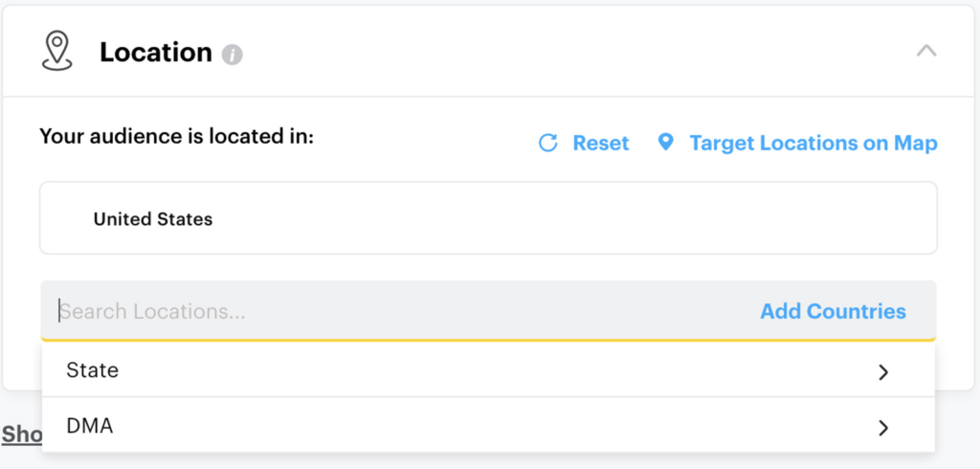Expand the State row arrow chevron
The height and width of the screenshot is (469, 980).
(x=883, y=371)
